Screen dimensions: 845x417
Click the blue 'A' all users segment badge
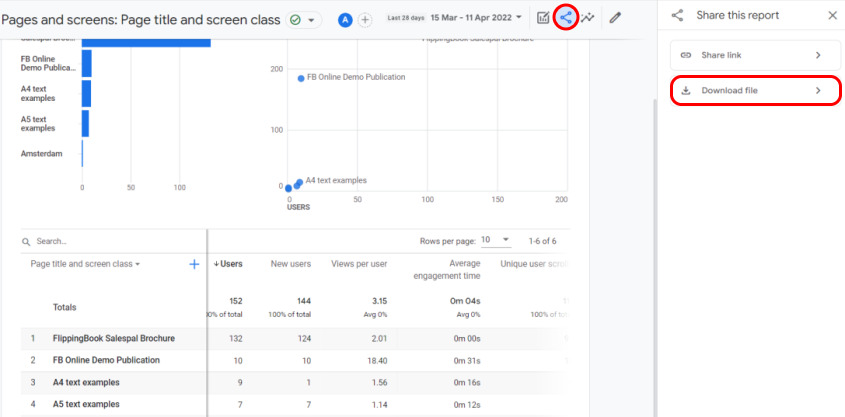pos(345,19)
